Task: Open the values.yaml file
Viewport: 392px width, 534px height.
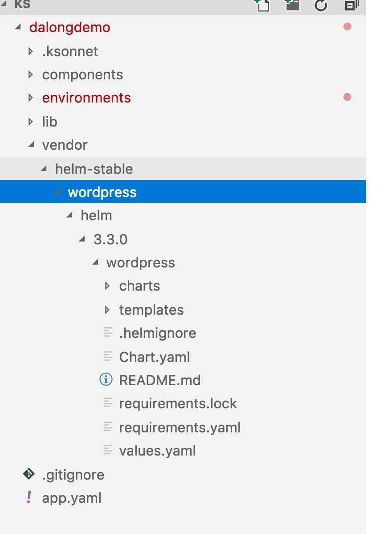Action: click(157, 451)
